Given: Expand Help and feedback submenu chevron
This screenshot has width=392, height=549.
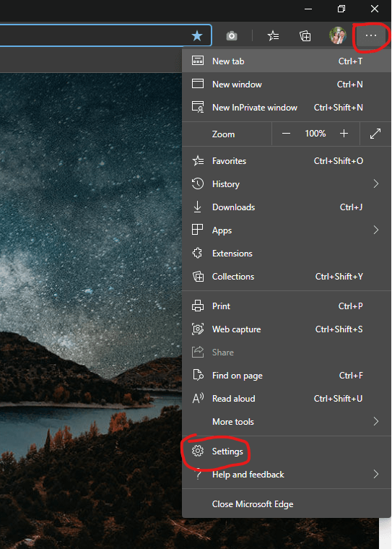Looking at the screenshot, I should point(376,474).
